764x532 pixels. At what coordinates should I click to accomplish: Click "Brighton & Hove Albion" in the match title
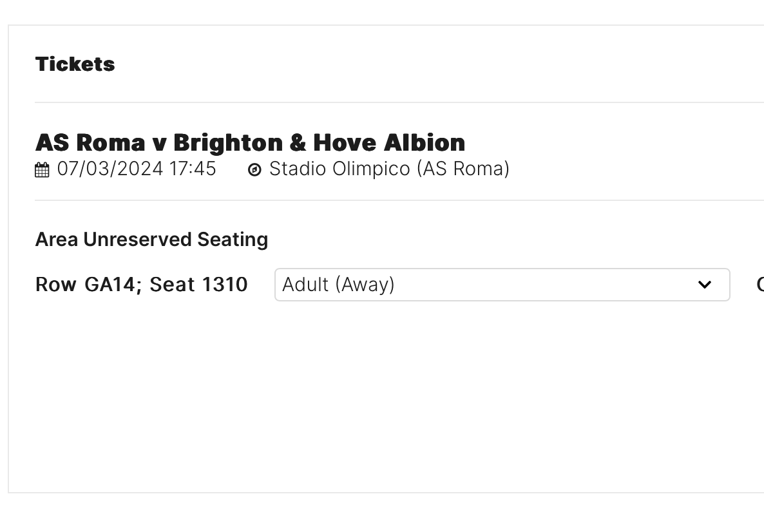(x=319, y=142)
